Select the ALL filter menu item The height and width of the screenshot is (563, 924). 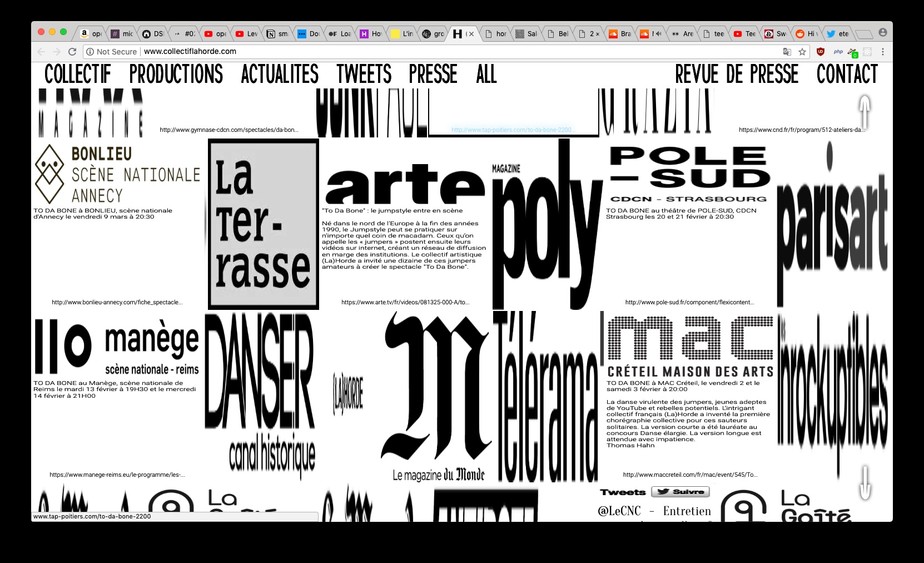[x=486, y=74]
